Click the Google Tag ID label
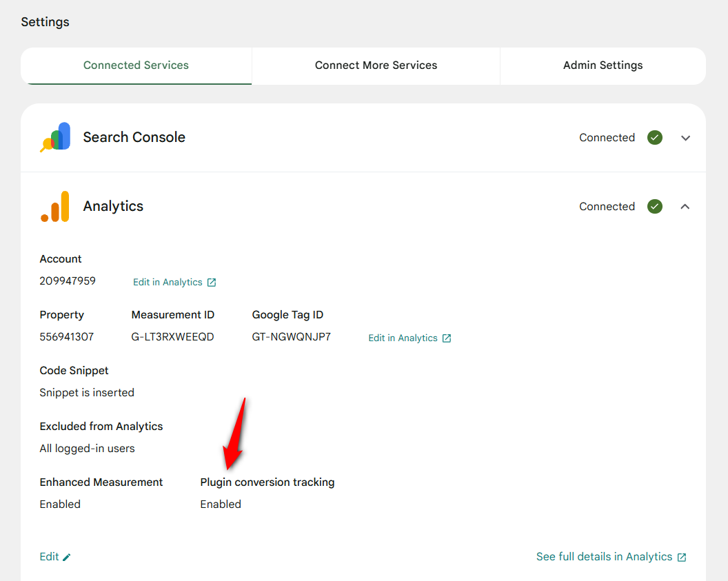This screenshot has height=581, width=728. (287, 315)
